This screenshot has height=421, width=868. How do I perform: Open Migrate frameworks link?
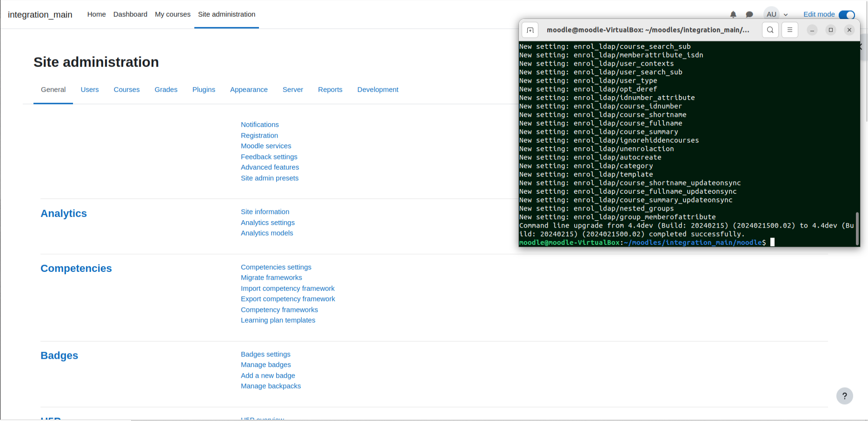[272, 278]
